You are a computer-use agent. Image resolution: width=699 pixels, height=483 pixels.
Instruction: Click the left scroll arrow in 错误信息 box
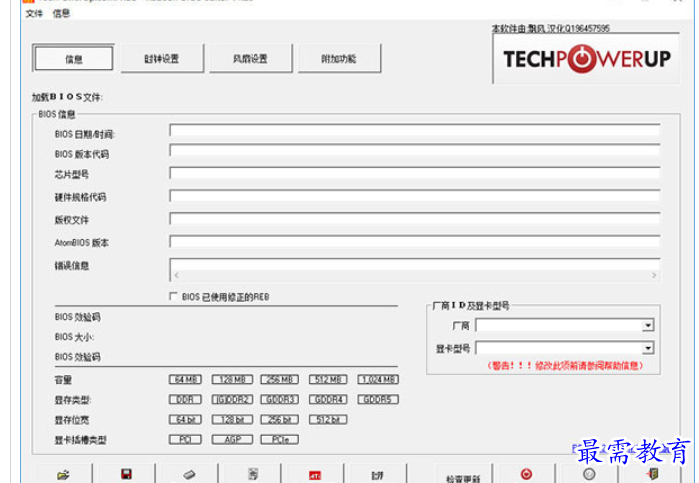[x=177, y=275]
